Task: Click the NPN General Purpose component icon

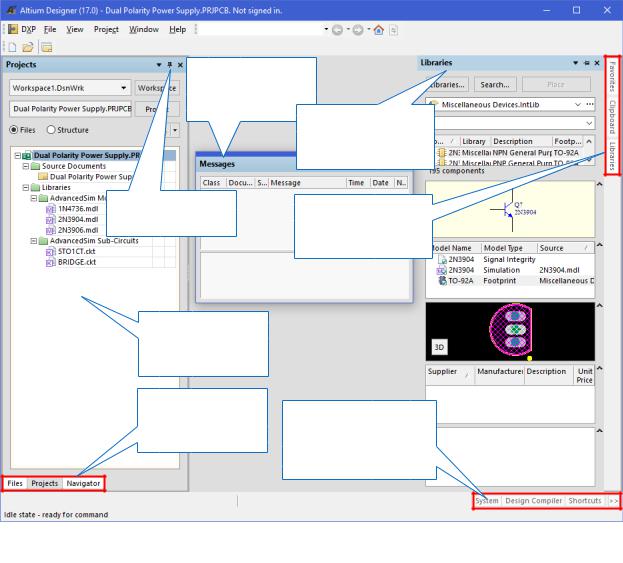Action: coord(441,153)
